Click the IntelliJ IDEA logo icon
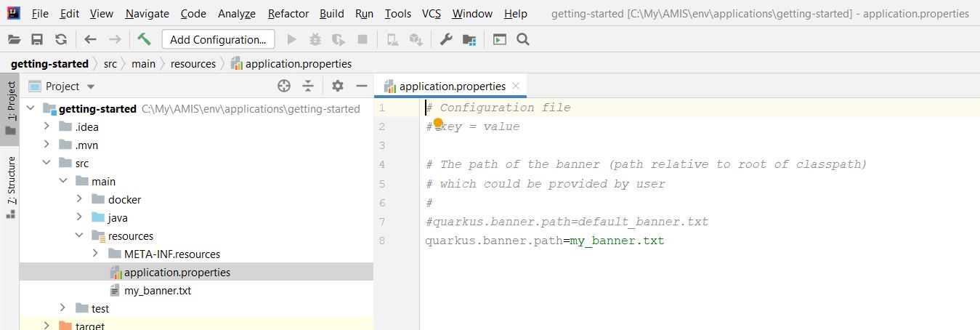The height and width of the screenshot is (330, 980). pos(14,13)
